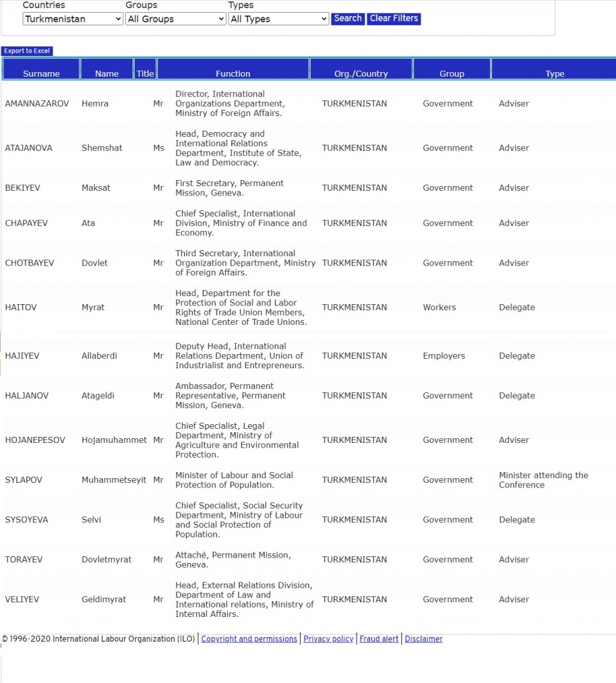Click Export to Excel button
The width and height of the screenshot is (616, 683).
(x=27, y=51)
